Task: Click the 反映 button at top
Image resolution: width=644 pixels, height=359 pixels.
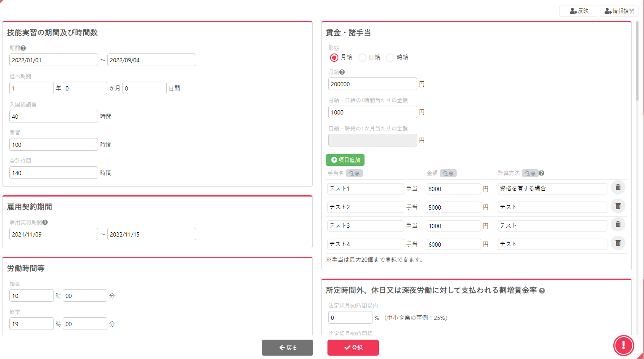Action: (578, 11)
